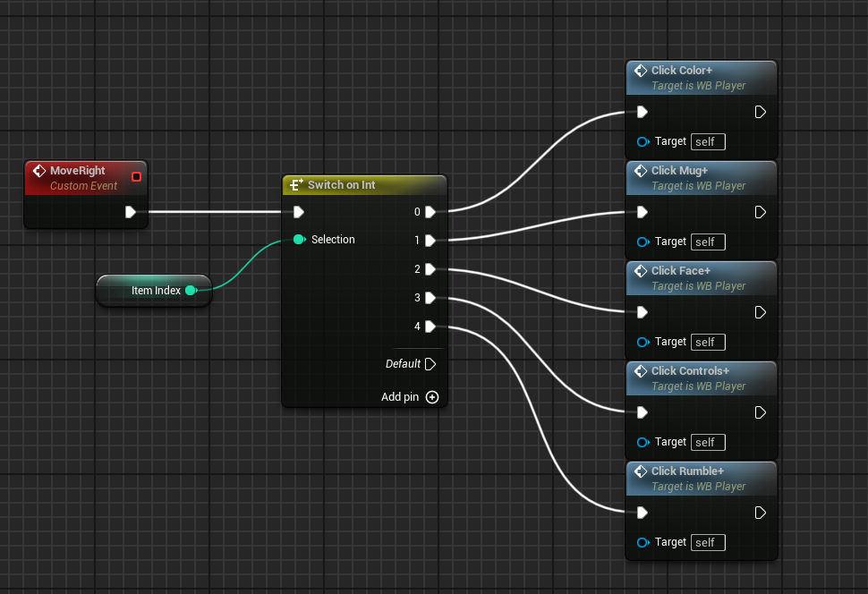The width and height of the screenshot is (868, 594).
Task: Click the function icon on Click Color+
Action: (x=641, y=71)
